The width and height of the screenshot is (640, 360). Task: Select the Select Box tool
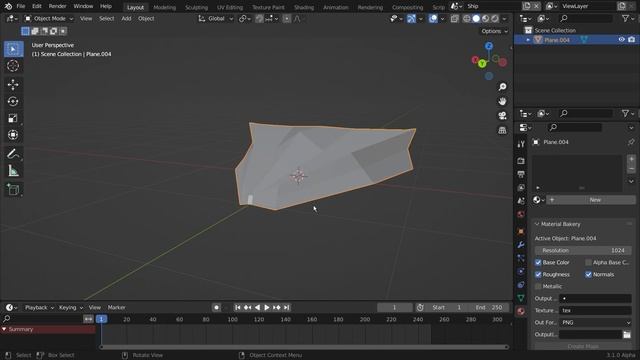[x=13, y=49]
